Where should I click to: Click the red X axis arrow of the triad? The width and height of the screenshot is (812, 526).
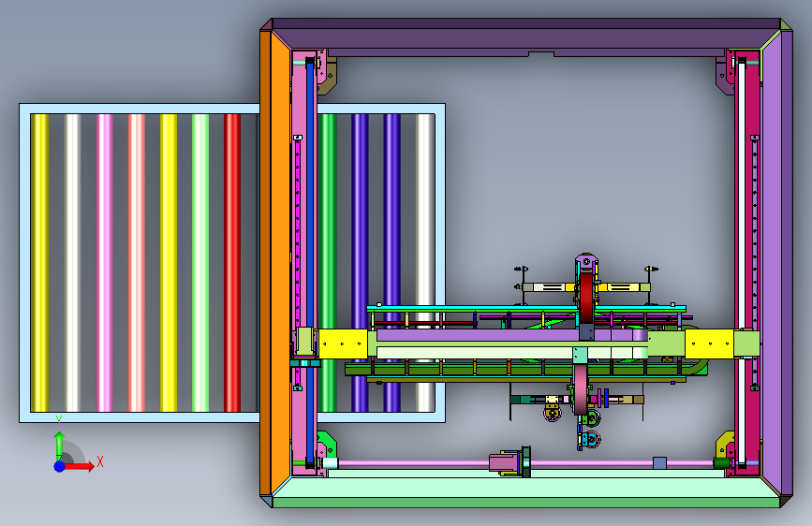tap(80, 466)
